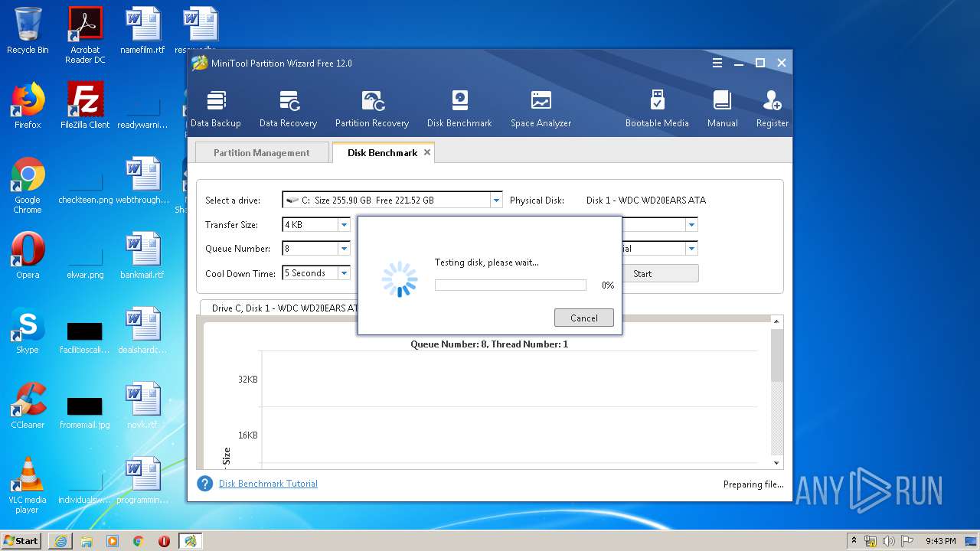Expand the top right partially hidden dropdown

(x=691, y=225)
